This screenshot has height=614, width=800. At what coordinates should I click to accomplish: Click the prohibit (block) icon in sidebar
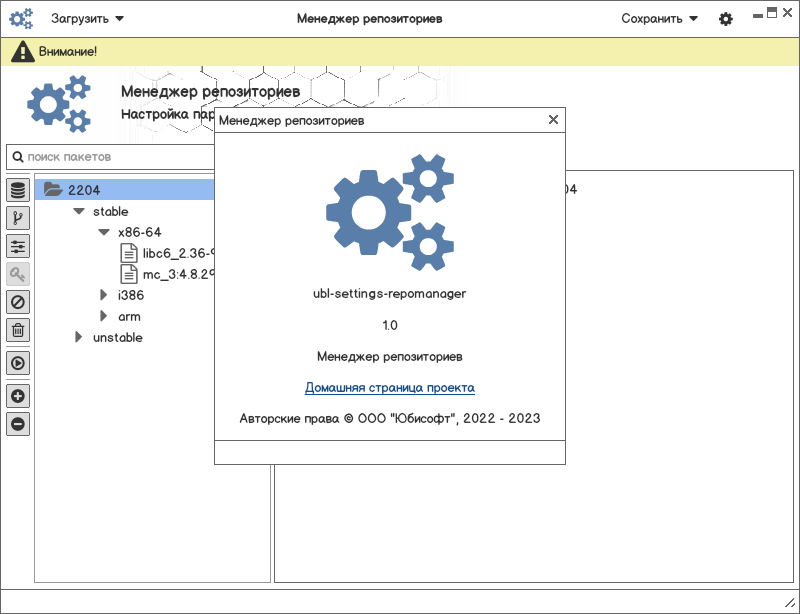coord(18,302)
